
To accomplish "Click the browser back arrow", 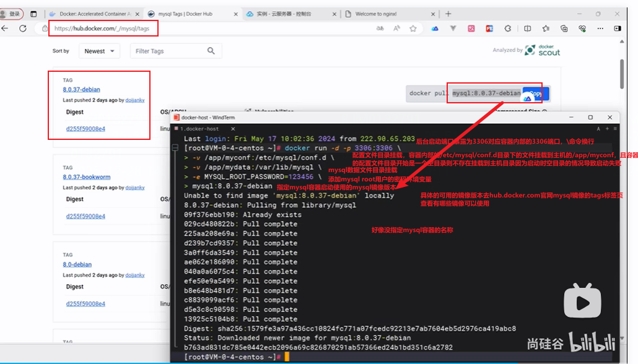I will tap(5, 28).
